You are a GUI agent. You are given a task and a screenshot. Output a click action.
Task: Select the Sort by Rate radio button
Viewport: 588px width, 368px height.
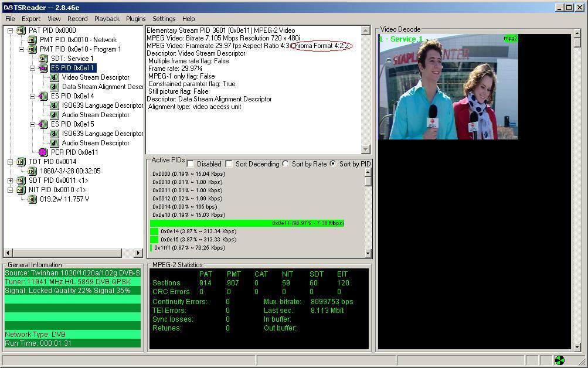pyautogui.click(x=285, y=163)
